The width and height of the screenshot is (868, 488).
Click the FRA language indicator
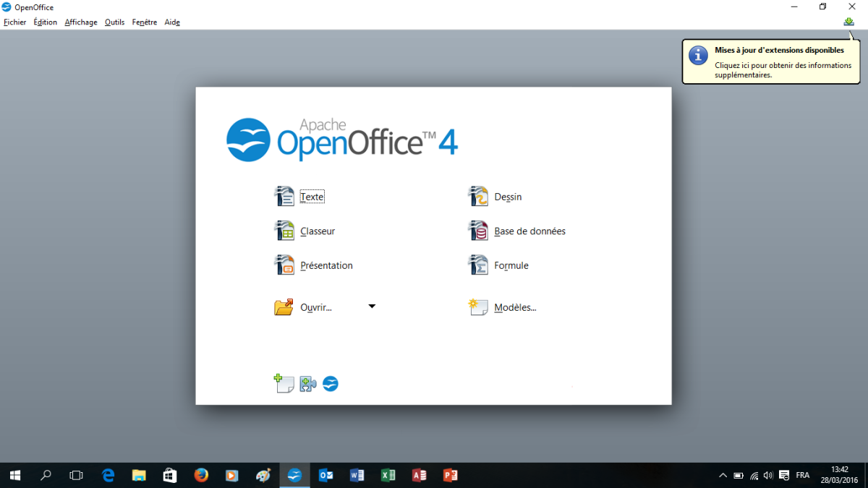tap(803, 476)
